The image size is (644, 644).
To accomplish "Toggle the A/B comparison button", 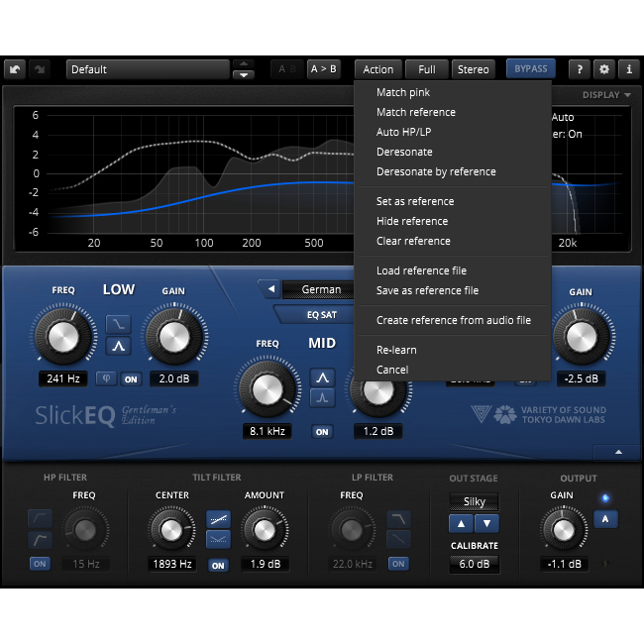I will (x=287, y=69).
